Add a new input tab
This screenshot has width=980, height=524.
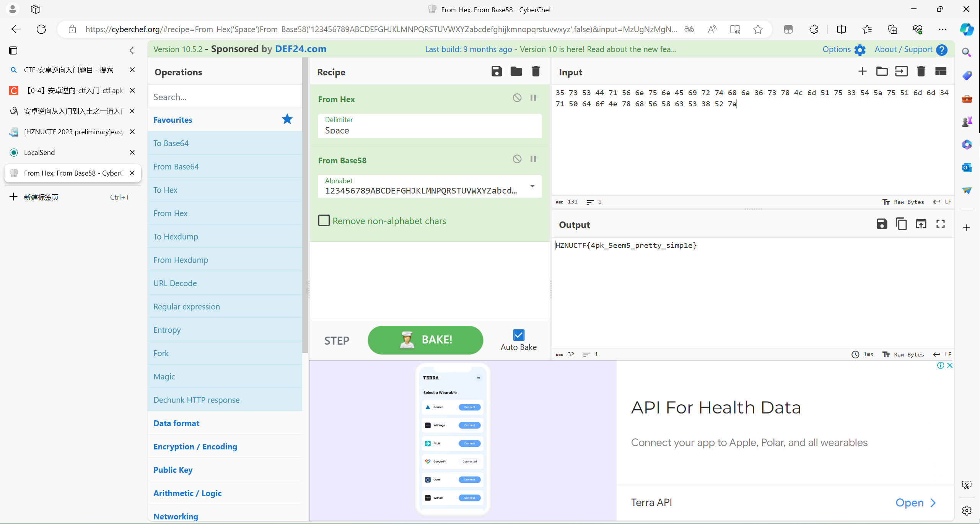point(862,72)
